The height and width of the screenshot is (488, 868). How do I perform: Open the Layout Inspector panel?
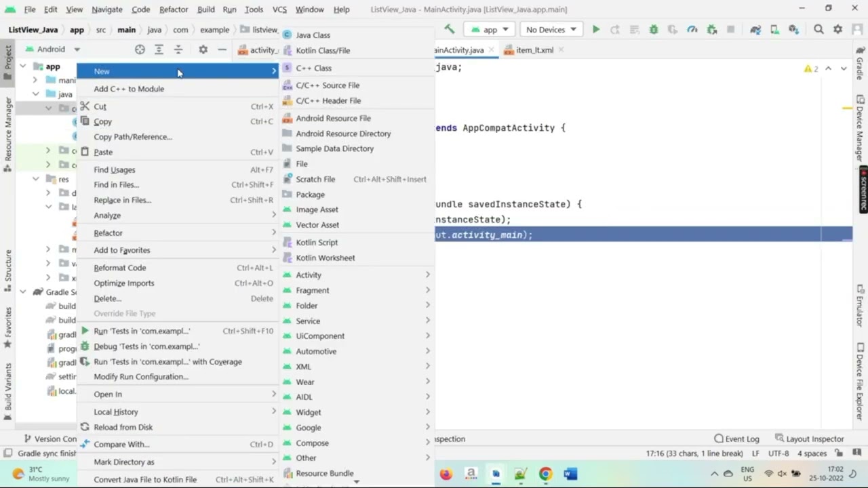point(809,439)
